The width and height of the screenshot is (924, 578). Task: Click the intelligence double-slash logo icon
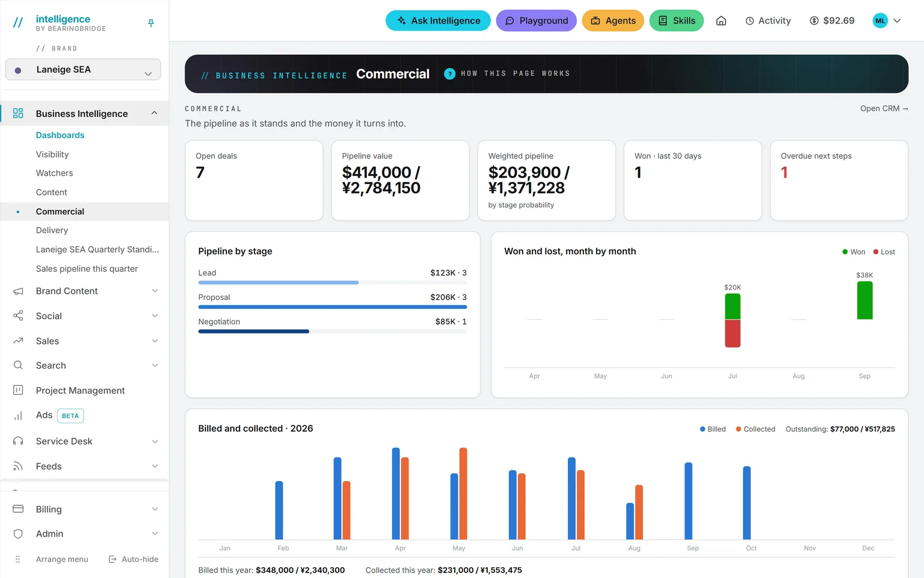(x=18, y=23)
